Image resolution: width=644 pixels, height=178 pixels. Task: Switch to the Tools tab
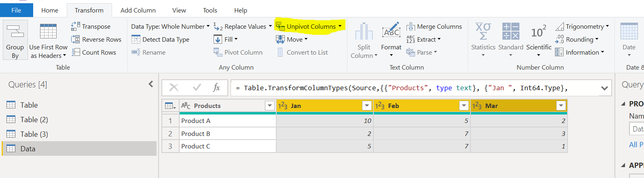point(210,10)
